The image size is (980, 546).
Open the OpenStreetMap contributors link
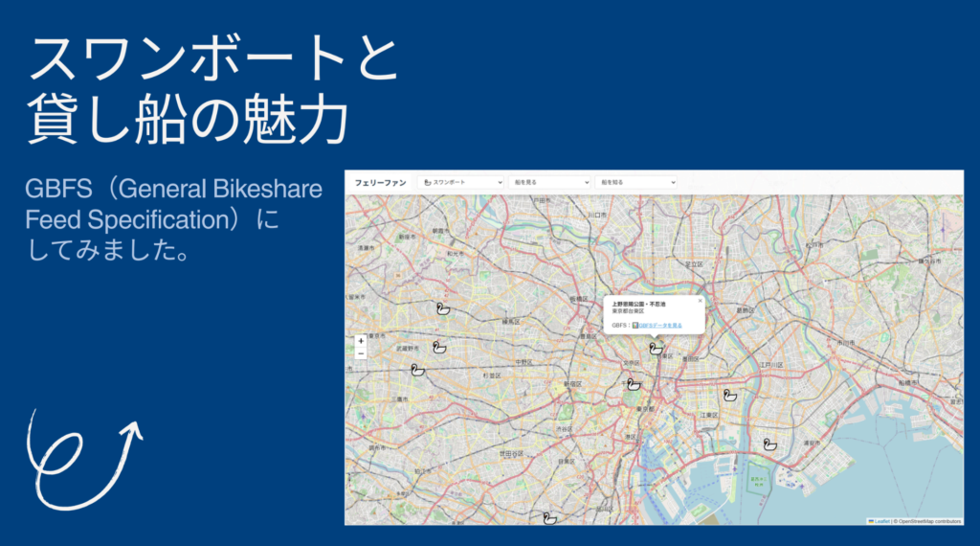(x=928, y=521)
